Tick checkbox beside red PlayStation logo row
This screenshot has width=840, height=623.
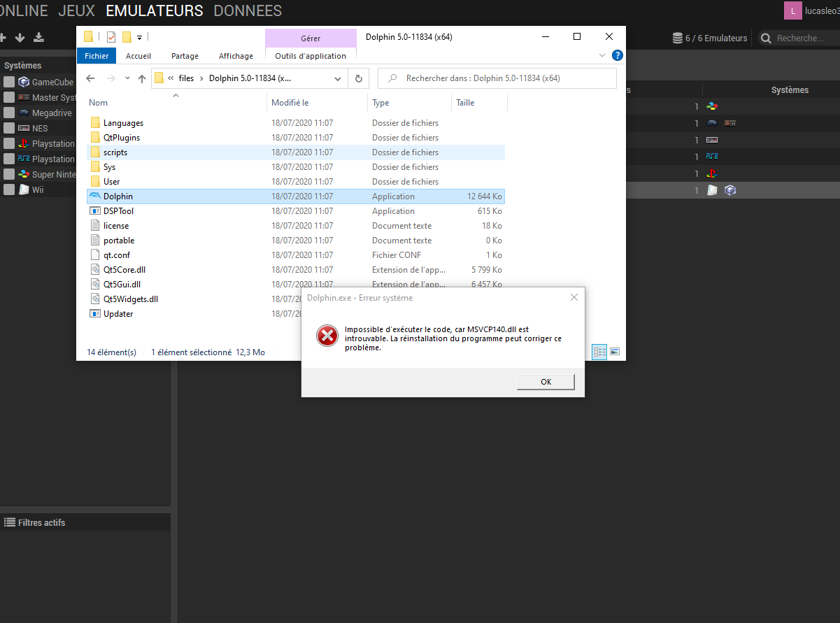8,143
